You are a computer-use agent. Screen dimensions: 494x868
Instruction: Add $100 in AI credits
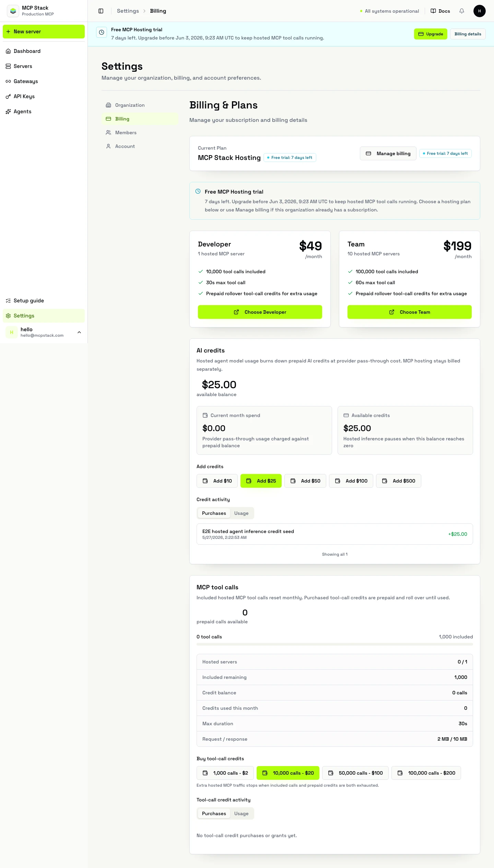pos(351,481)
